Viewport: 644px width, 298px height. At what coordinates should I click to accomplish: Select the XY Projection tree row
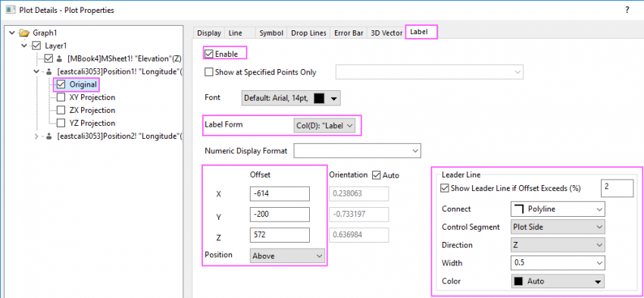click(x=92, y=97)
